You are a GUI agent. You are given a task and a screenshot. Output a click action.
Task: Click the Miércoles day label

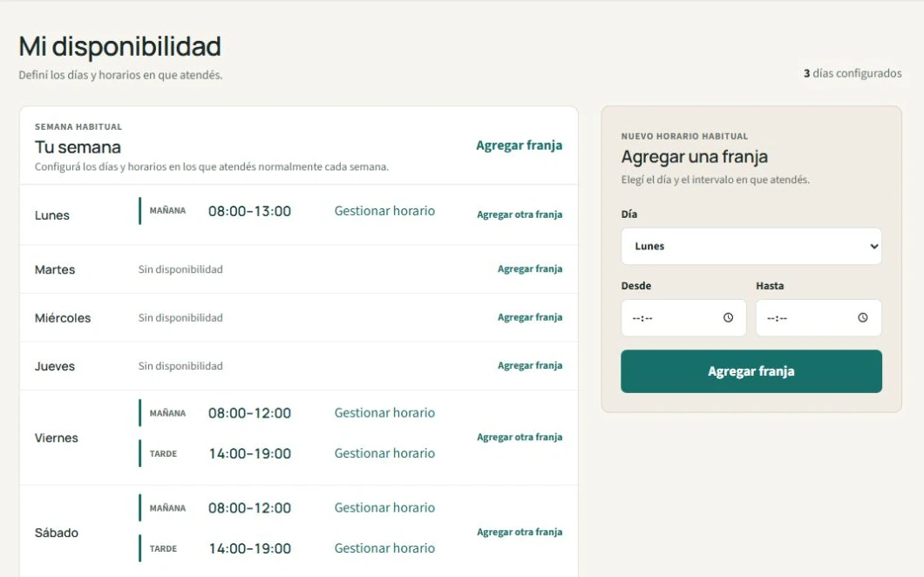click(63, 317)
